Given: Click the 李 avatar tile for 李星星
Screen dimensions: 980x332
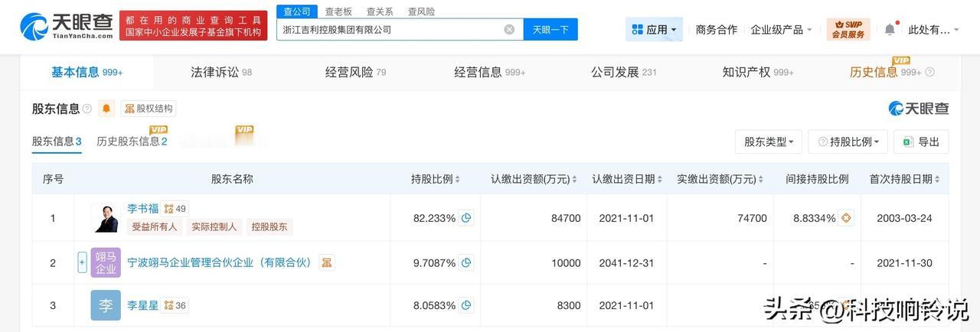Looking at the screenshot, I should point(106,305).
